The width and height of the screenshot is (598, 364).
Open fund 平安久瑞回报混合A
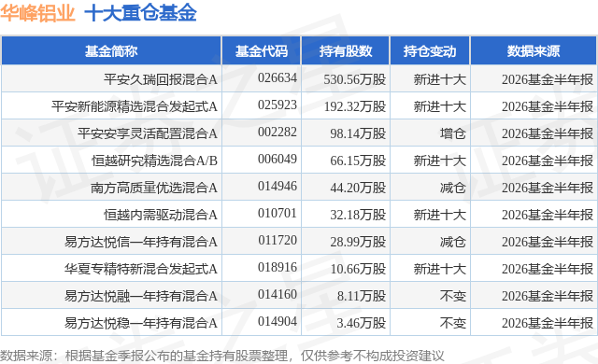[161, 79]
